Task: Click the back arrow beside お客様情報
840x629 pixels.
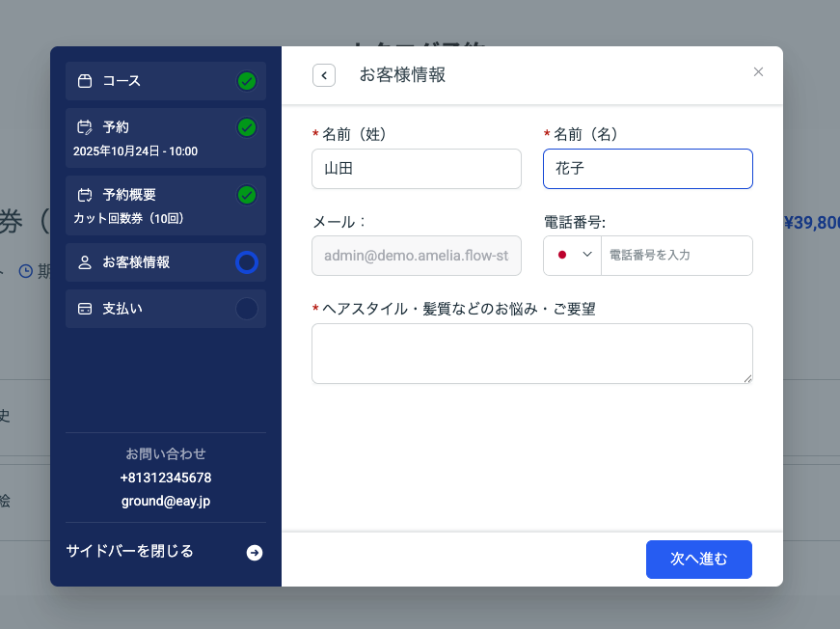Action: (324, 75)
